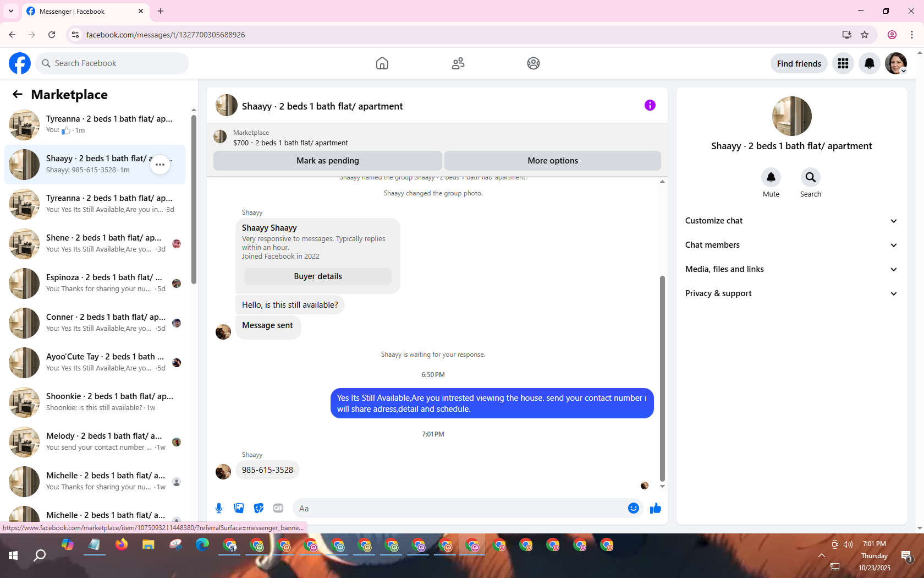Search in conversation magnifier icon

tap(811, 177)
